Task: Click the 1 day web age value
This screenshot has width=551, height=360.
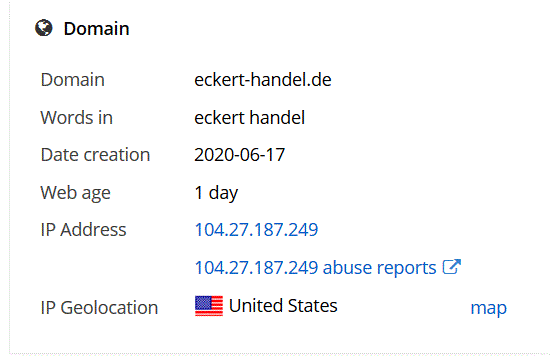Action: (216, 193)
